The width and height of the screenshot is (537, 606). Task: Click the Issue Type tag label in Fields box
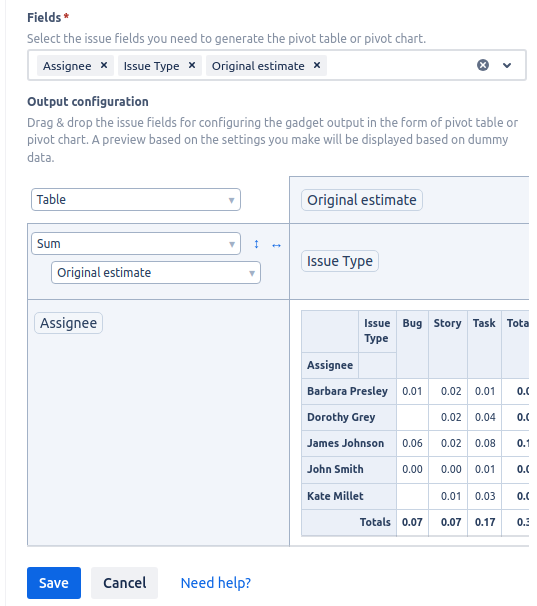point(152,66)
